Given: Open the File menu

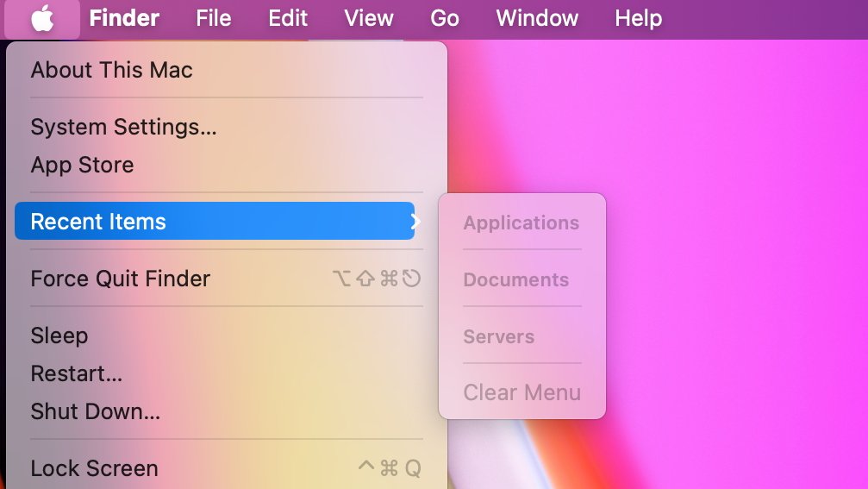Looking at the screenshot, I should click(213, 18).
